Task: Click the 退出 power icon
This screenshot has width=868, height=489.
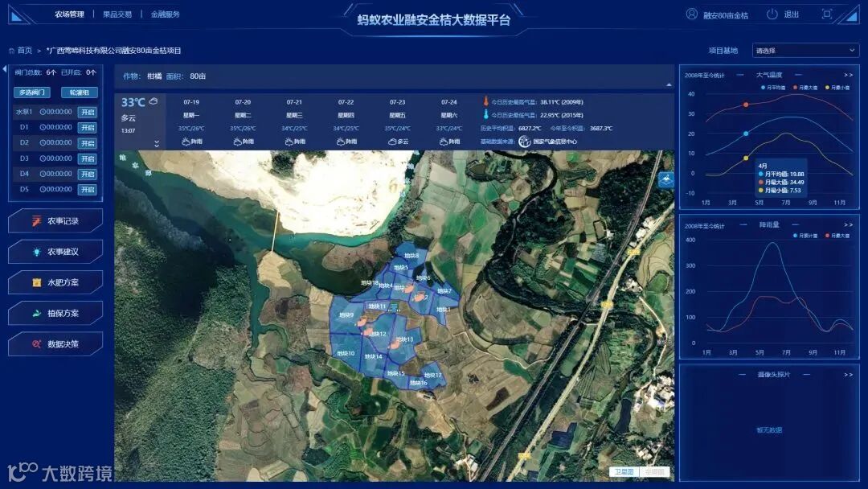Action: [x=772, y=14]
